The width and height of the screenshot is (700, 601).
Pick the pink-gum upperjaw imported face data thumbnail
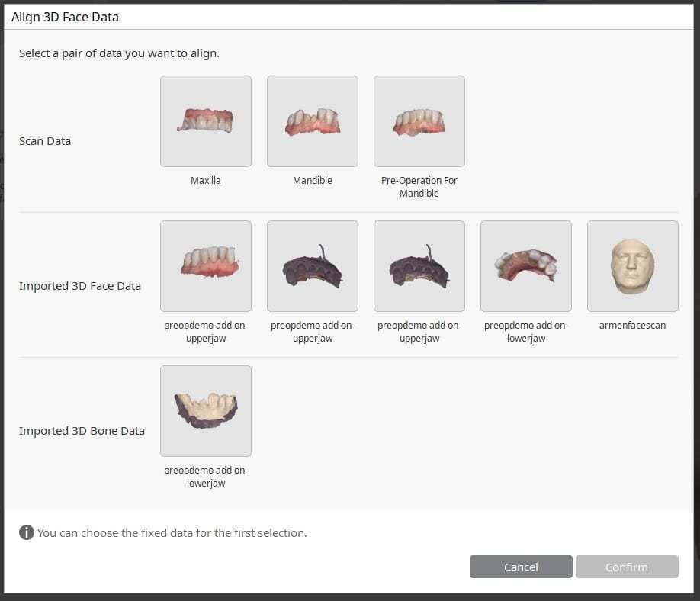pos(206,266)
